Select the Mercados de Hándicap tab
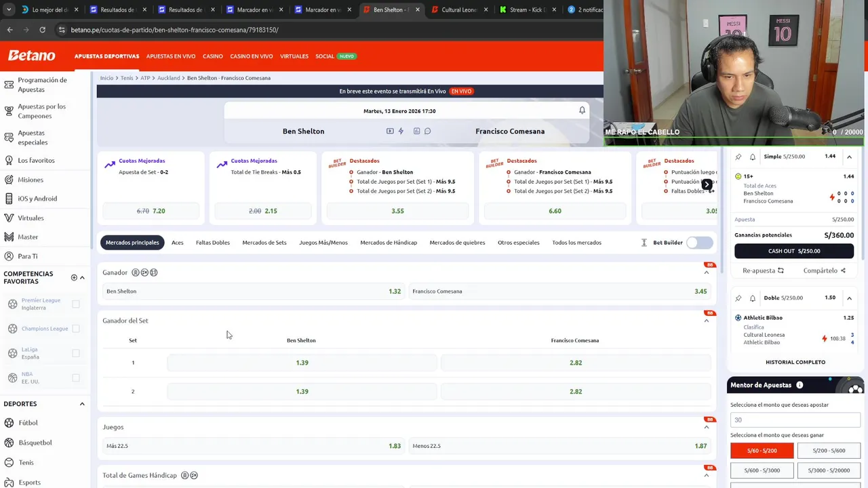The height and width of the screenshot is (488, 868). [389, 243]
